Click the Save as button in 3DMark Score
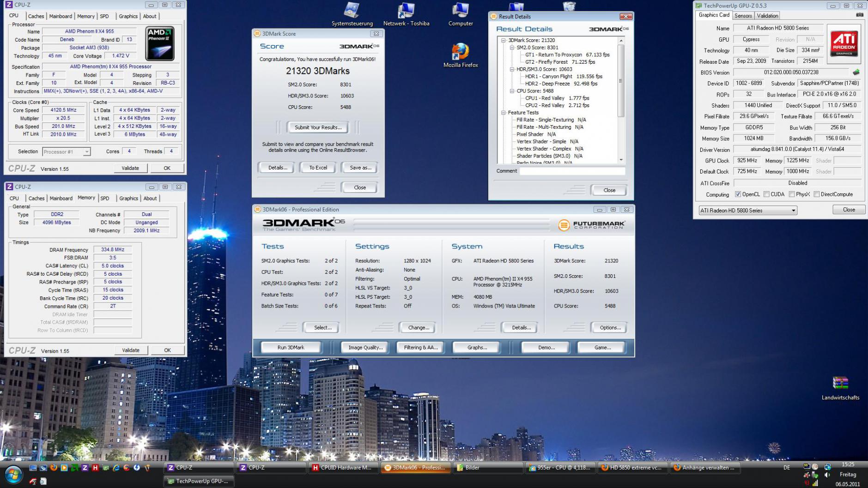 point(360,168)
